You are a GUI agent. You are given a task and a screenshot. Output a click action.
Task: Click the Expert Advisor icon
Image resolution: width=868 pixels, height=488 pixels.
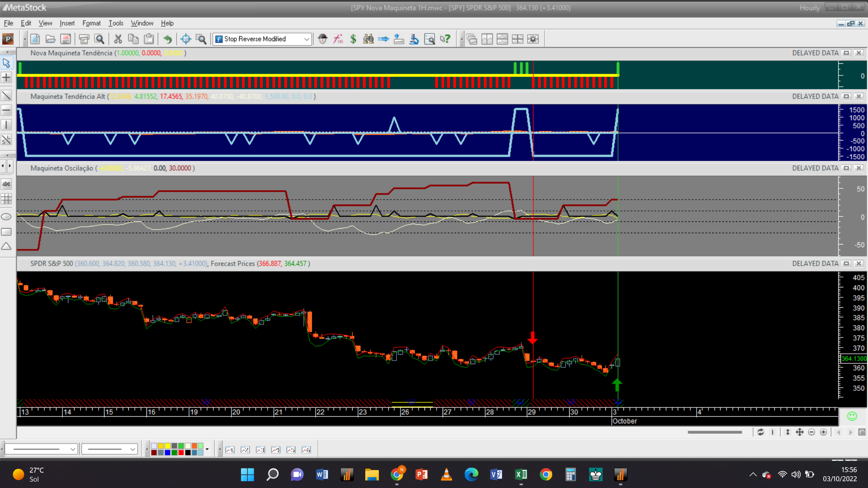pyautogui.click(x=322, y=39)
